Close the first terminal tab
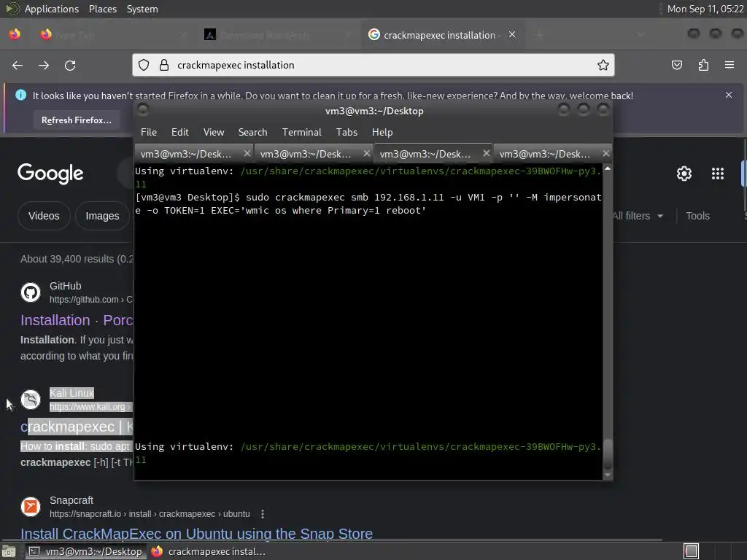The height and width of the screenshot is (560, 747). [247, 153]
